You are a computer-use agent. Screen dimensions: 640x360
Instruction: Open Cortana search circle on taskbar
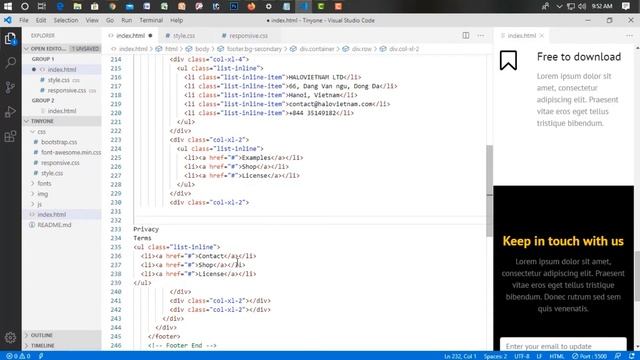click(25, 6)
